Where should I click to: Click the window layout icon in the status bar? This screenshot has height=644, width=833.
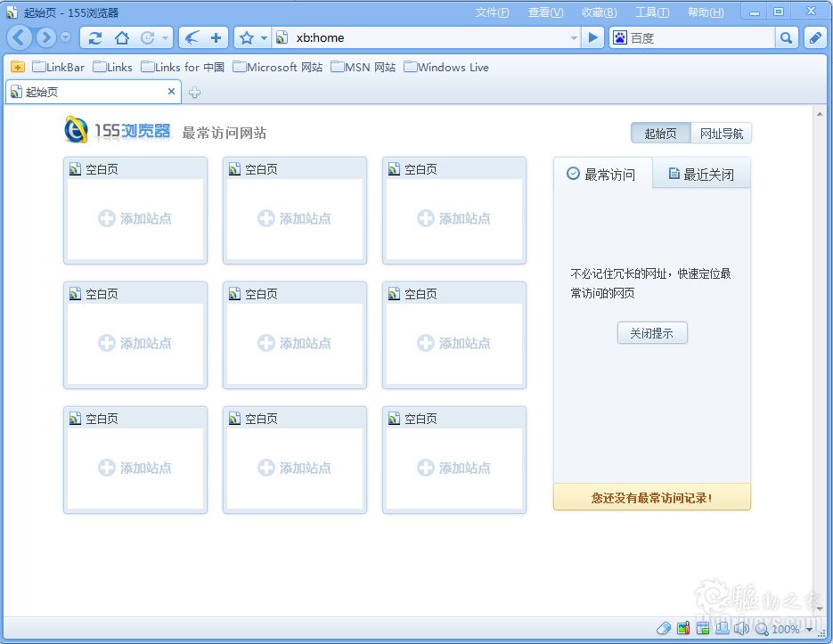(703, 628)
